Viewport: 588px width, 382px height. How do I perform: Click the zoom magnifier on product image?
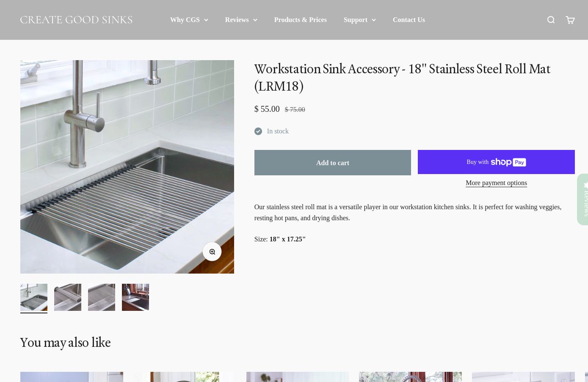pyautogui.click(x=212, y=252)
